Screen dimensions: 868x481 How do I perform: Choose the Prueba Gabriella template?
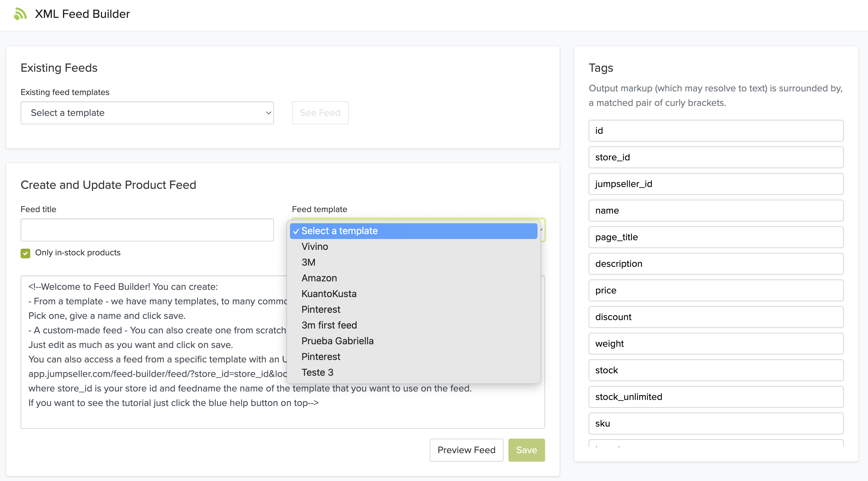click(x=337, y=341)
